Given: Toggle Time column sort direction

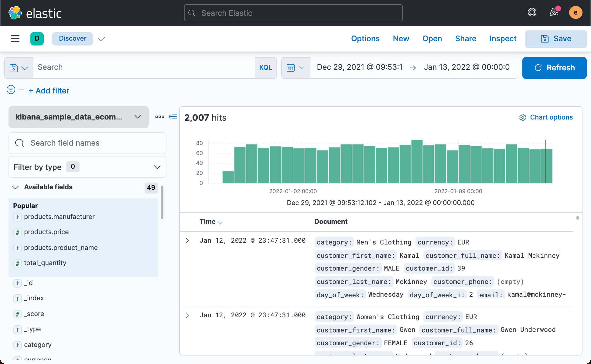Looking at the screenshot, I should click(220, 222).
